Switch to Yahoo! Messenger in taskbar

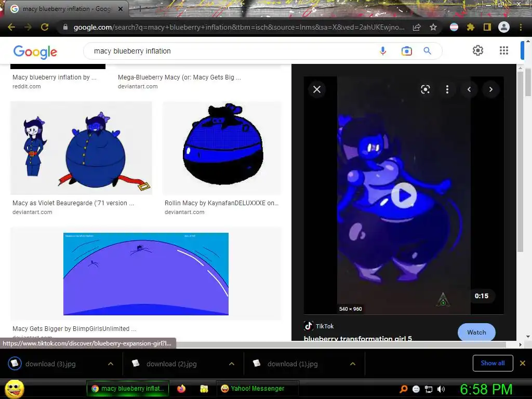[x=258, y=389]
